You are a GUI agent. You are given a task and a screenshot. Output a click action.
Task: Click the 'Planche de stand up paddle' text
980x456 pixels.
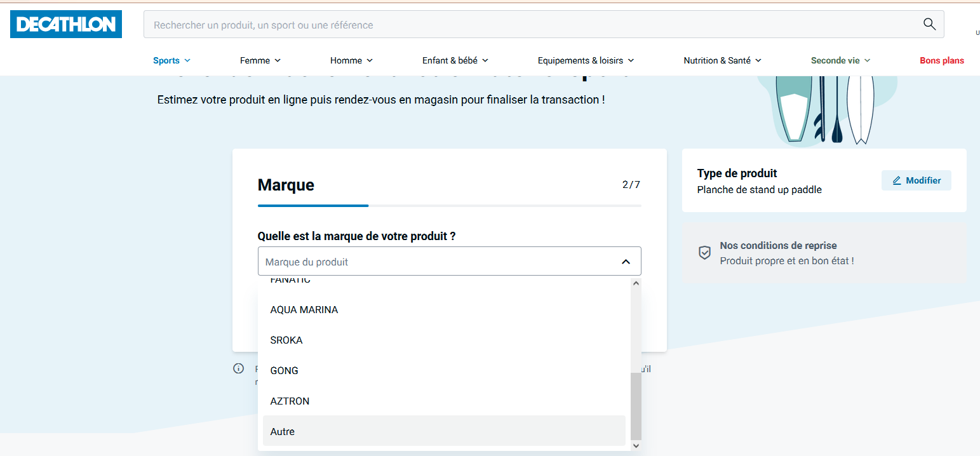pos(759,189)
